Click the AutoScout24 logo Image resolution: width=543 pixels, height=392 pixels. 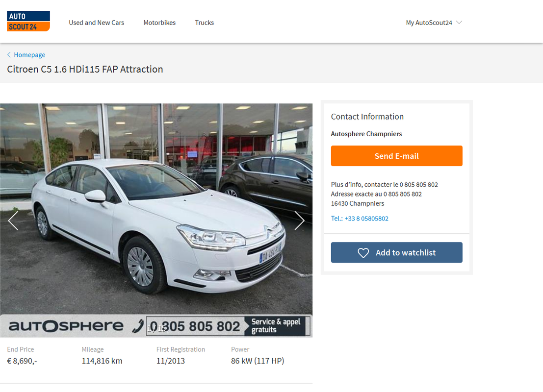28,21
